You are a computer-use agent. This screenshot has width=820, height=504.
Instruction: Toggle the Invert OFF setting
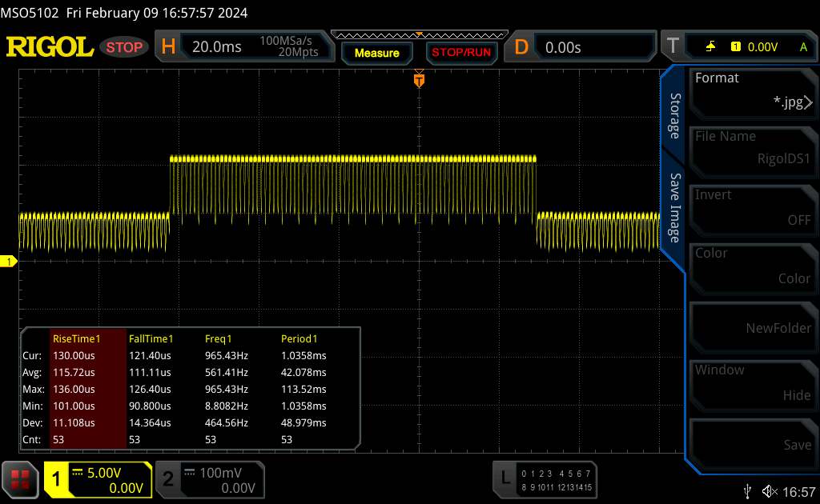point(752,207)
